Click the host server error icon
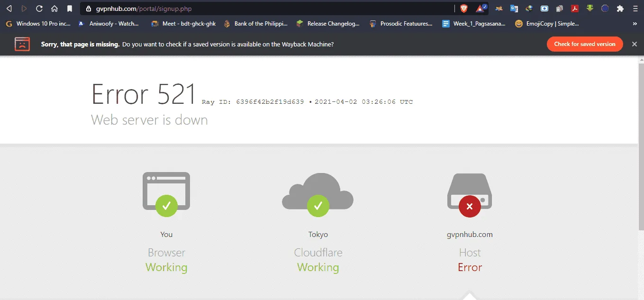The width and height of the screenshot is (644, 300). [x=470, y=195]
